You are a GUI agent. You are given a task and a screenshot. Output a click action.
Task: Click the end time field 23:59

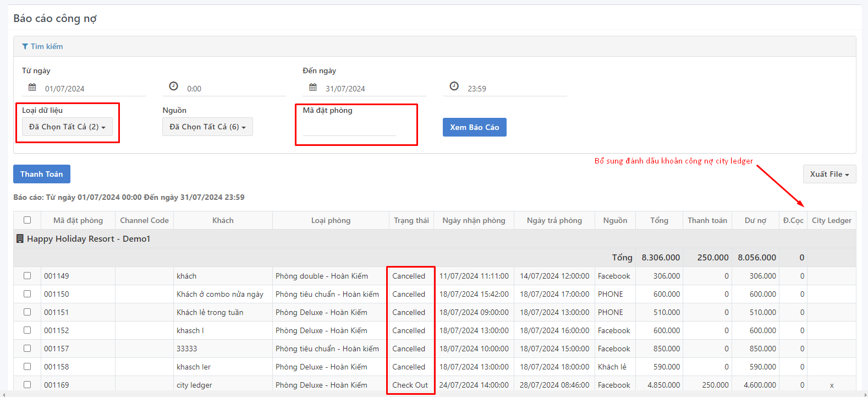[x=516, y=89]
